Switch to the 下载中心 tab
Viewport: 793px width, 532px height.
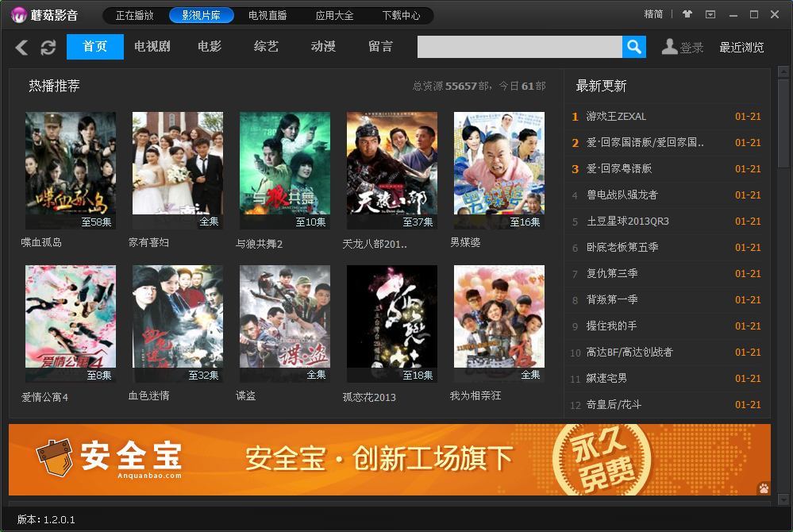pyautogui.click(x=401, y=16)
